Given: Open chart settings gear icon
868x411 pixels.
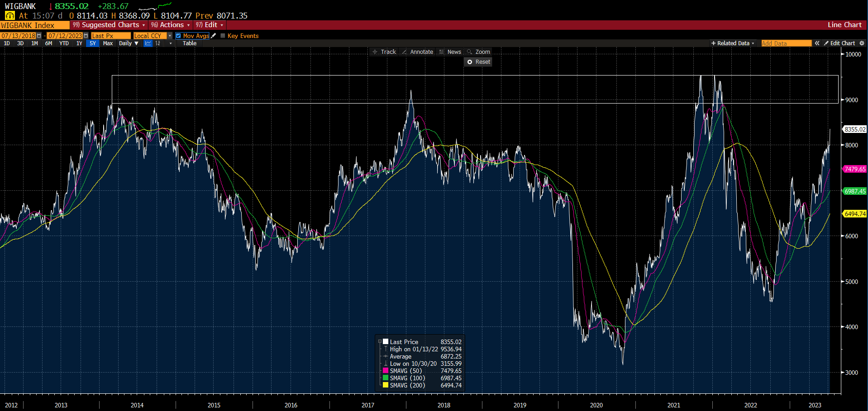Looking at the screenshot, I should coord(862,43).
